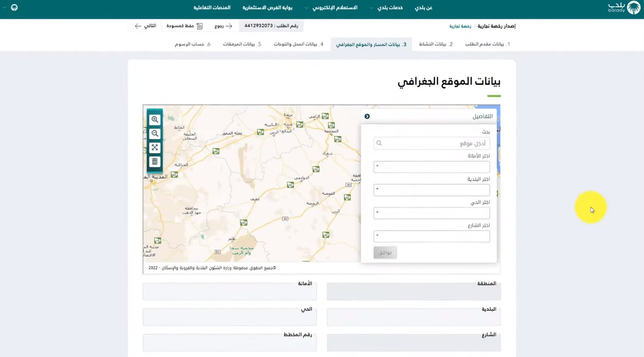Click inside the أدخل موقع search field
This screenshot has height=357, width=644.
point(433,143)
